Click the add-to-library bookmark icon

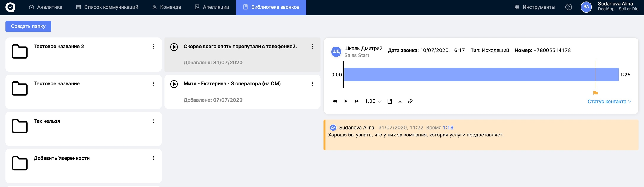(x=390, y=101)
